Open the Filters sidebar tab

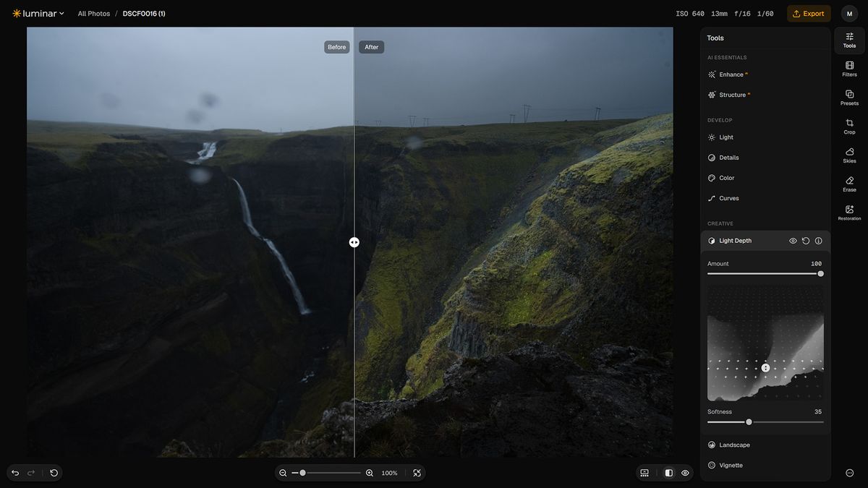tap(849, 69)
